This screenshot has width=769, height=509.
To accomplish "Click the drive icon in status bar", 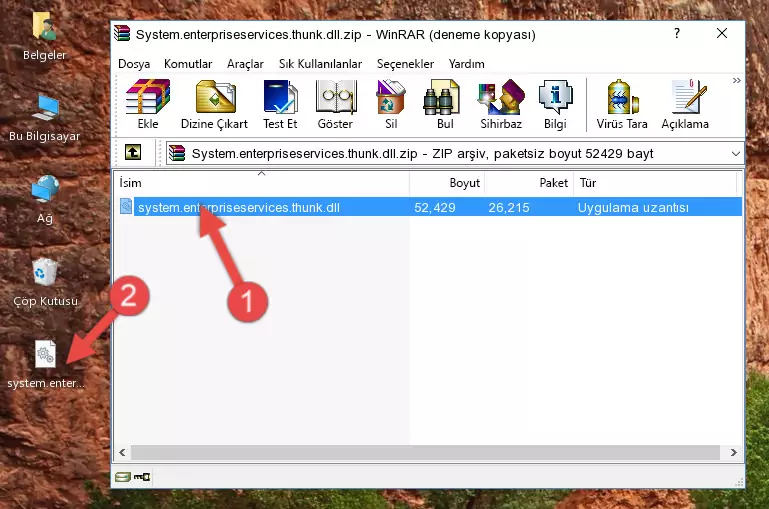I will pos(123,476).
